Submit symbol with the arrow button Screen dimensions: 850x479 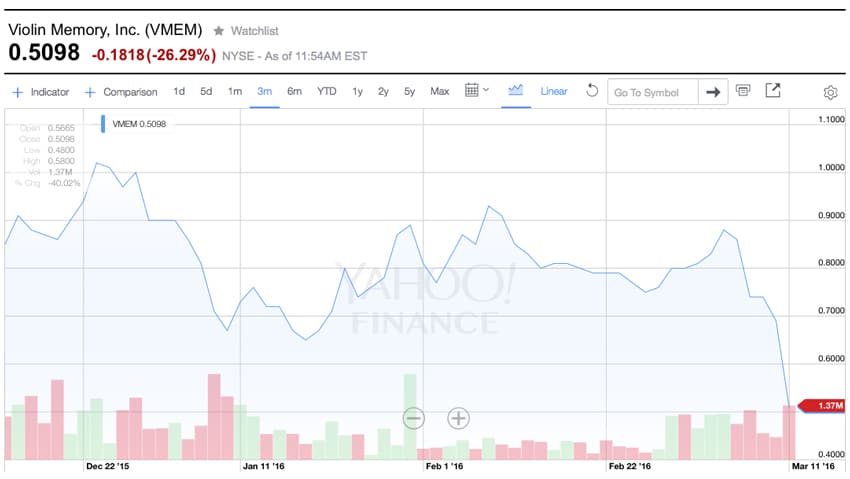713,92
